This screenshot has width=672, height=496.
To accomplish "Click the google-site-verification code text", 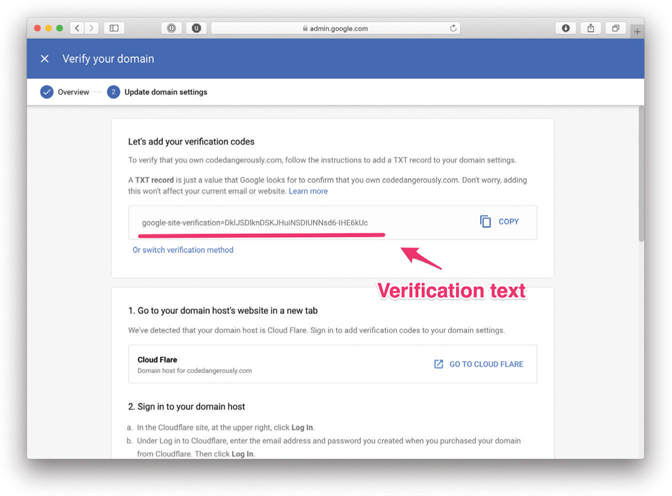I will [x=255, y=222].
